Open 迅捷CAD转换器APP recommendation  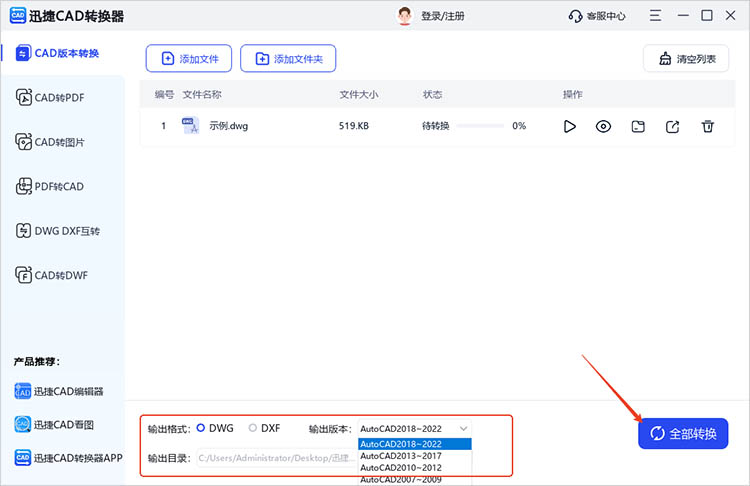pos(68,458)
